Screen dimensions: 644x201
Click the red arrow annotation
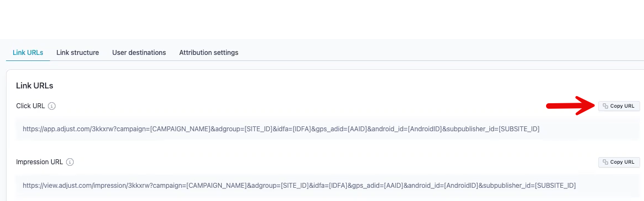pyautogui.click(x=571, y=105)
